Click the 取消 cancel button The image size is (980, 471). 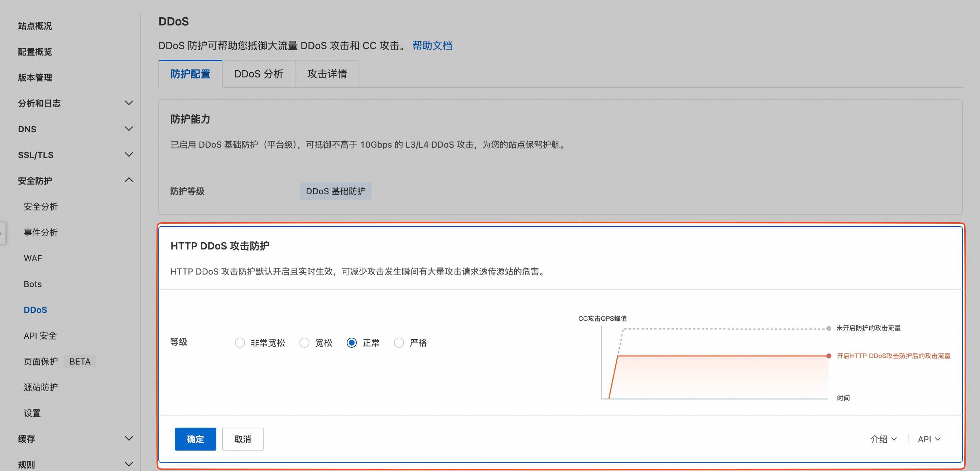[242, 439]
